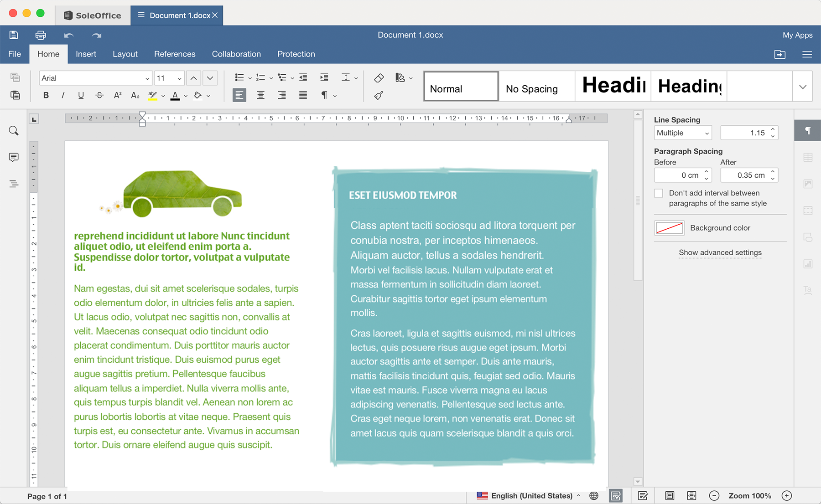
Task: Toggle fit to width view
Action: (691, 496)
